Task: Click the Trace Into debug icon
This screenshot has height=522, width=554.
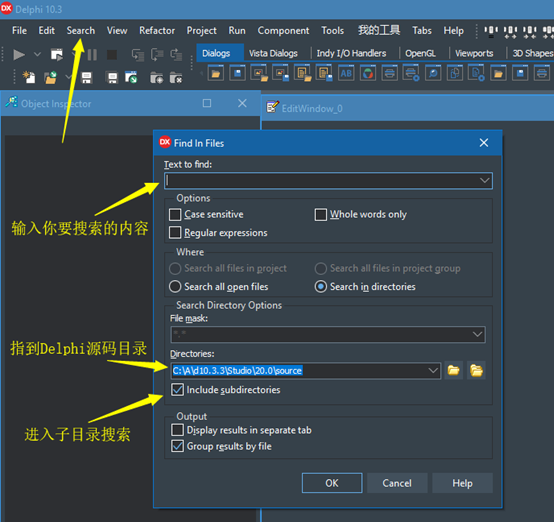Action: pyautogui.click(x=138, y=55)
